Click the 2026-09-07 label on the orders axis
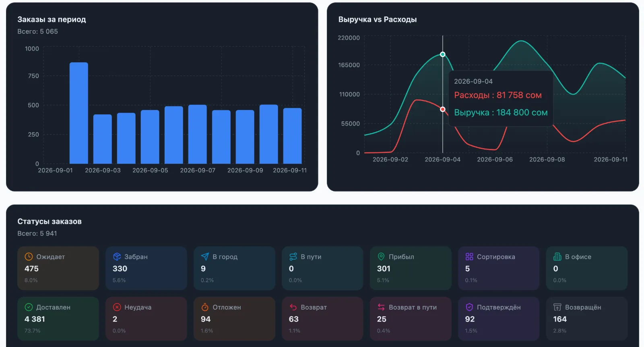The image size is (644, 347). coord(198,170)
